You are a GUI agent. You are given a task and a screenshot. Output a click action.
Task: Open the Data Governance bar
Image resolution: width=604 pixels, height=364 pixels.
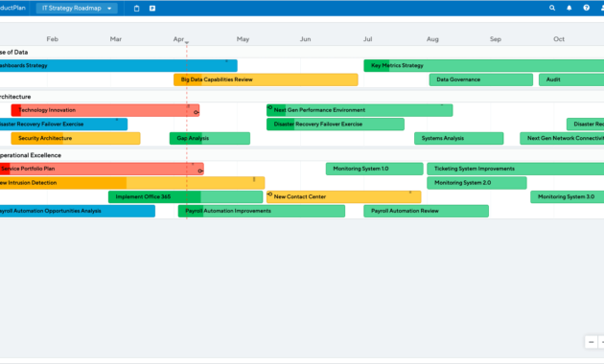pyautogui.click(x=481, y=80)
